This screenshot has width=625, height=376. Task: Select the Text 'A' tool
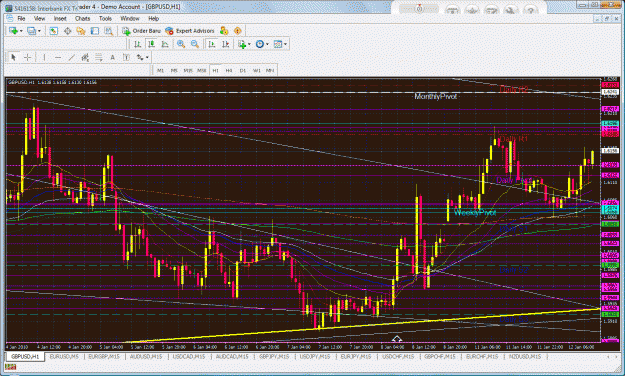pyautogui.click(x=112, y=57)
